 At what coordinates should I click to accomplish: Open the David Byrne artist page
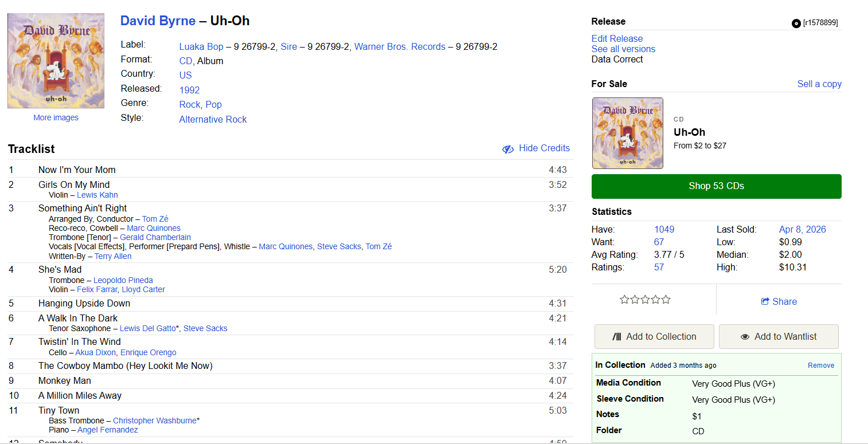pos(158,21)
